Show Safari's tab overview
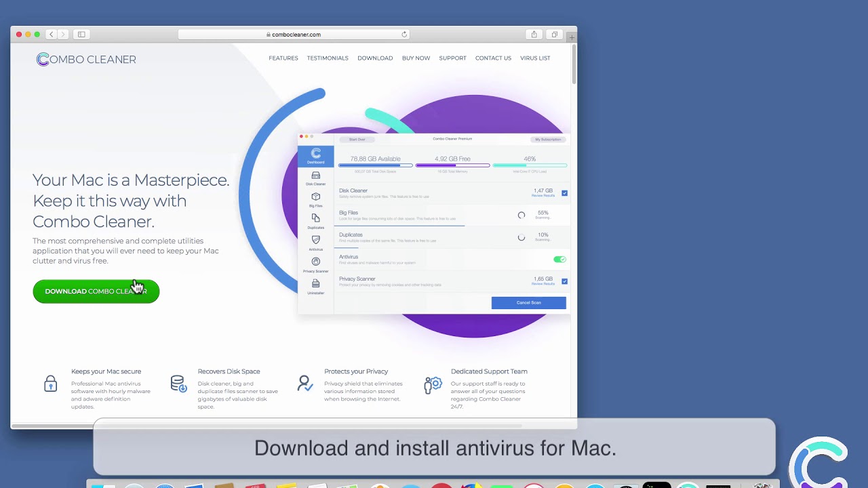 pyautogui.click(x=554, y=35)
